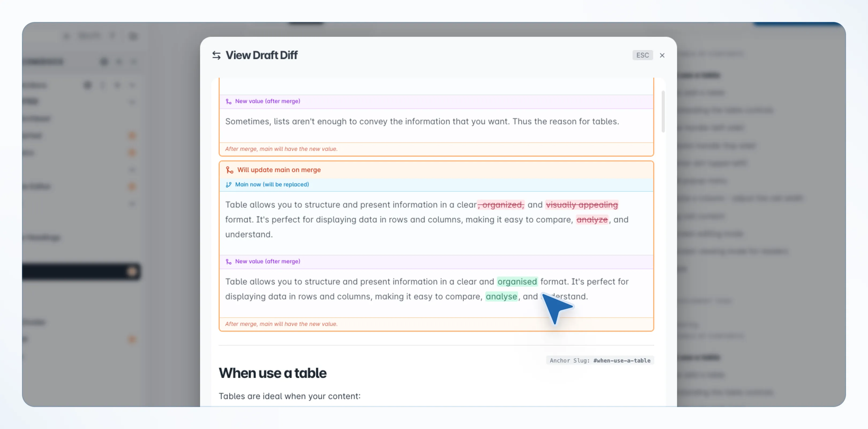Viewport: 868px width, 429px height.
Task: Click the ESC key badge
Action: [642, 55]
